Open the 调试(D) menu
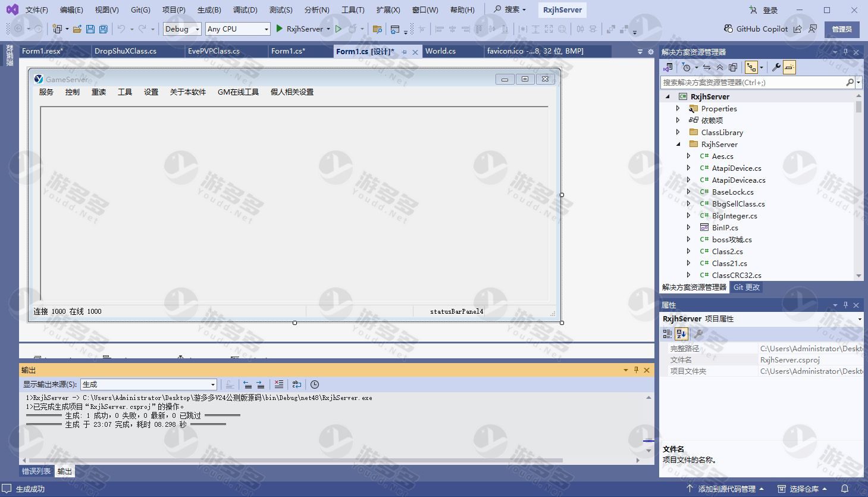The width and height of the screenshot is (868, 497). (x=245, y=10)
